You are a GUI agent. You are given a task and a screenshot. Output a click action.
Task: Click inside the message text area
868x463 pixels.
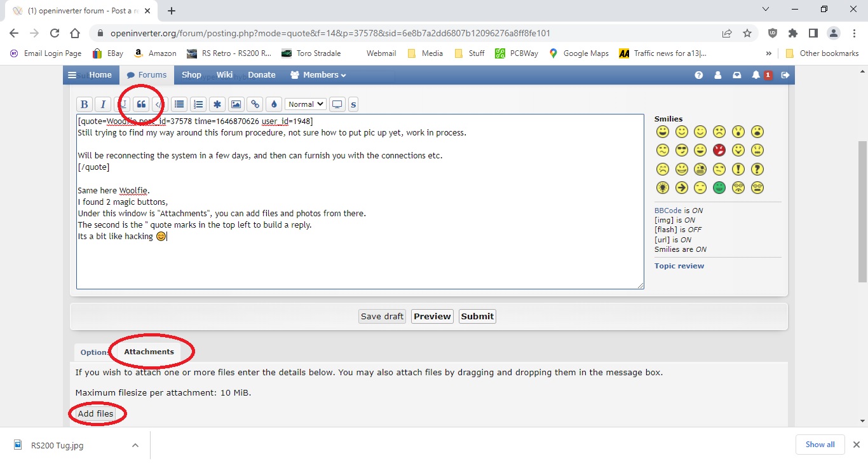(x=360, y=261)
